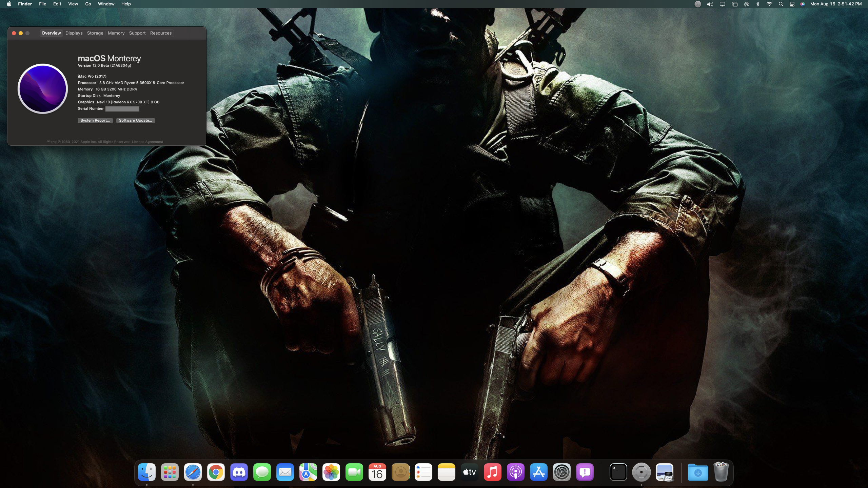Open the App Store dock icon
This screenshot has height=488, width=868.
[x=538, y=472]
